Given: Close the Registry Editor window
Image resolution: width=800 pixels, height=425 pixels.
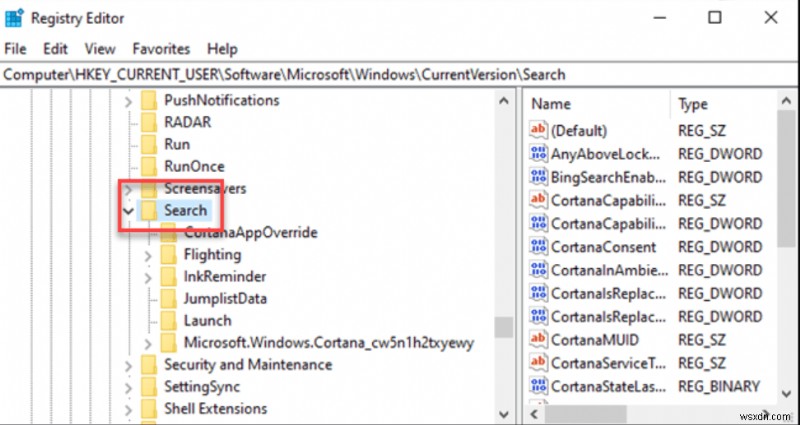Looking at the screenshot, I should pyautogui.click(x=770, y=18).
